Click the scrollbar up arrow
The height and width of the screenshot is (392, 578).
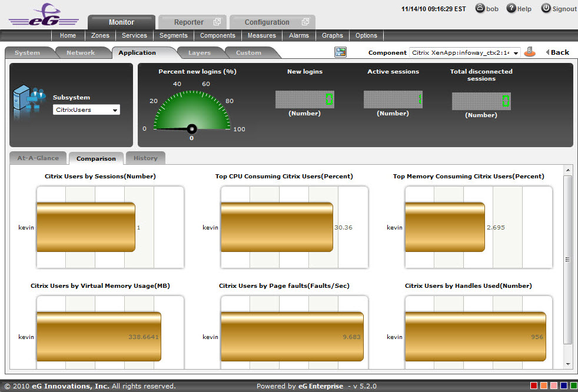pyautogui.click(x=567, y=170)
